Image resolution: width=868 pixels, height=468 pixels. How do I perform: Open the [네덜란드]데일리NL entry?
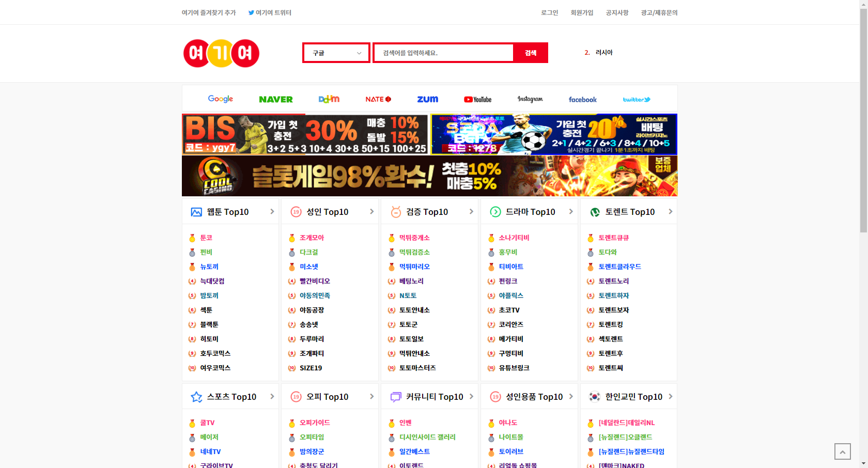pyautogui.click(x=627, y=423)
